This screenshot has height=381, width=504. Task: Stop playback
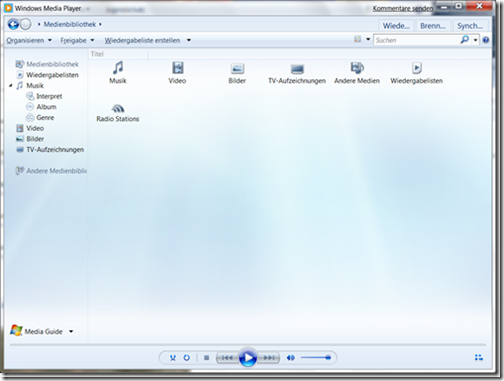coord(207,358)
